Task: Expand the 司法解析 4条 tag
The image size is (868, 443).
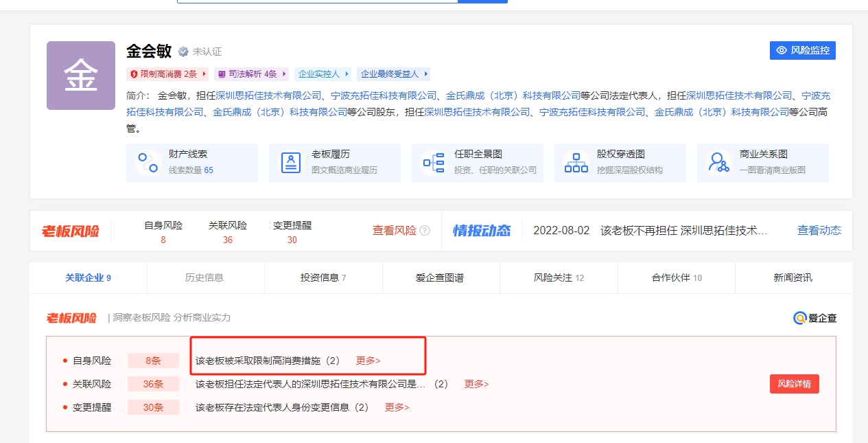Action: coord(251,74)
